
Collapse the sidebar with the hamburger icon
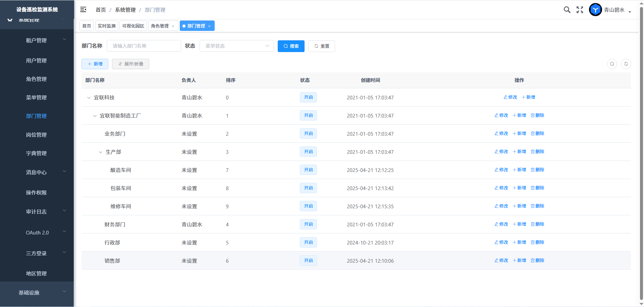(x=83, y=10)
